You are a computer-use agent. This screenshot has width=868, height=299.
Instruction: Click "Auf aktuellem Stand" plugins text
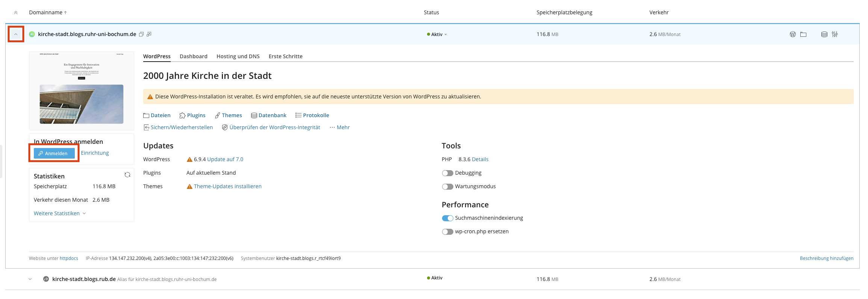click(211, 173)
